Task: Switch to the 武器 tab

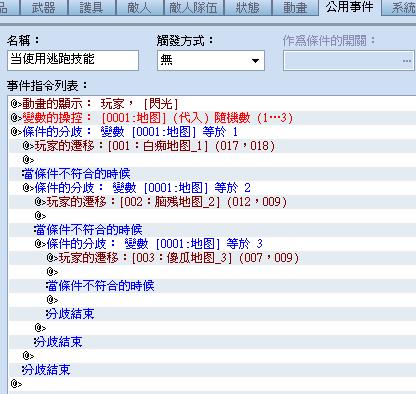Action: (x=44, y=8)
